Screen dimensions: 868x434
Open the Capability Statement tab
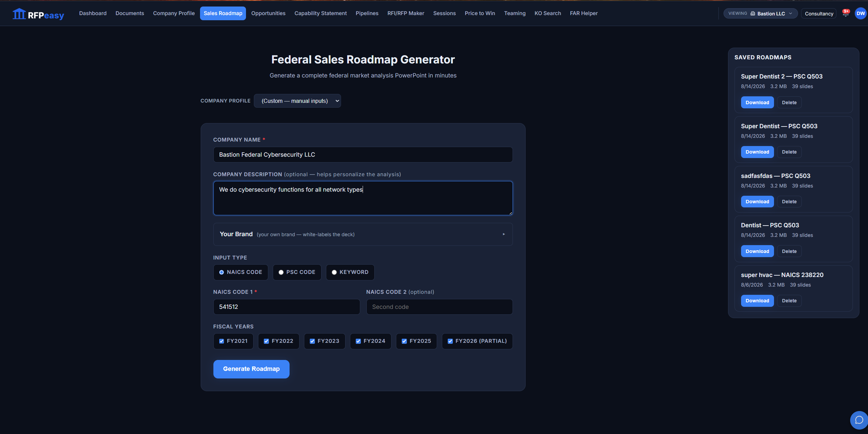coord(320,13)
